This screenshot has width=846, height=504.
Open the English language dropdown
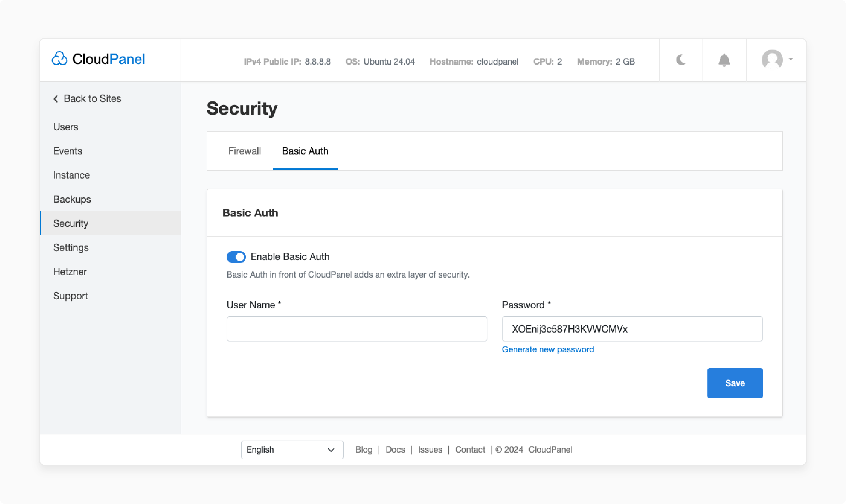click(x=292, y=450)
